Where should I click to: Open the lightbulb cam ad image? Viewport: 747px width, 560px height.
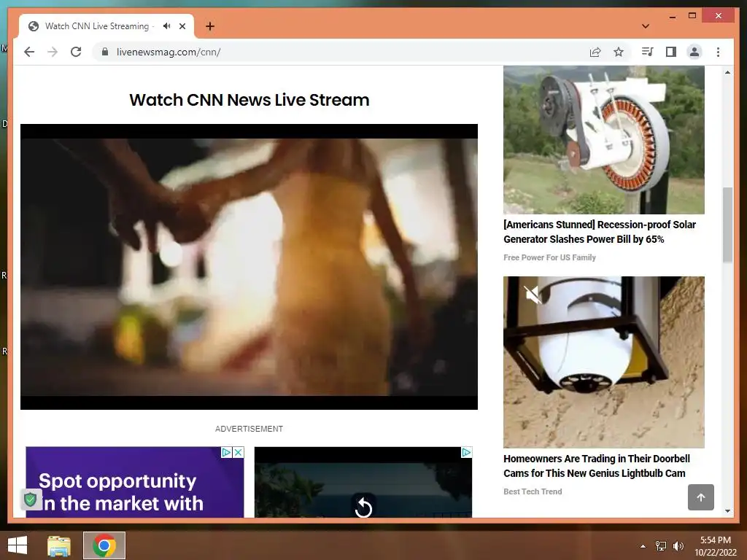pos(603,362)
